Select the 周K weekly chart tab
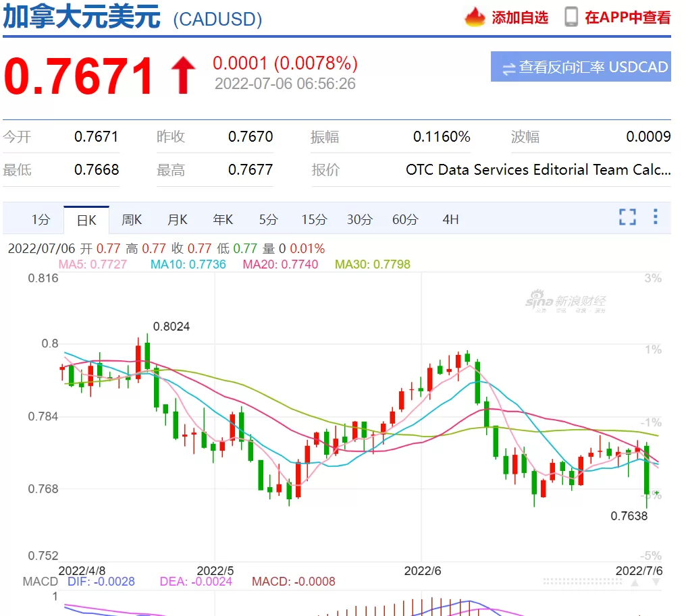686x616 pixels. coord(132,219)
